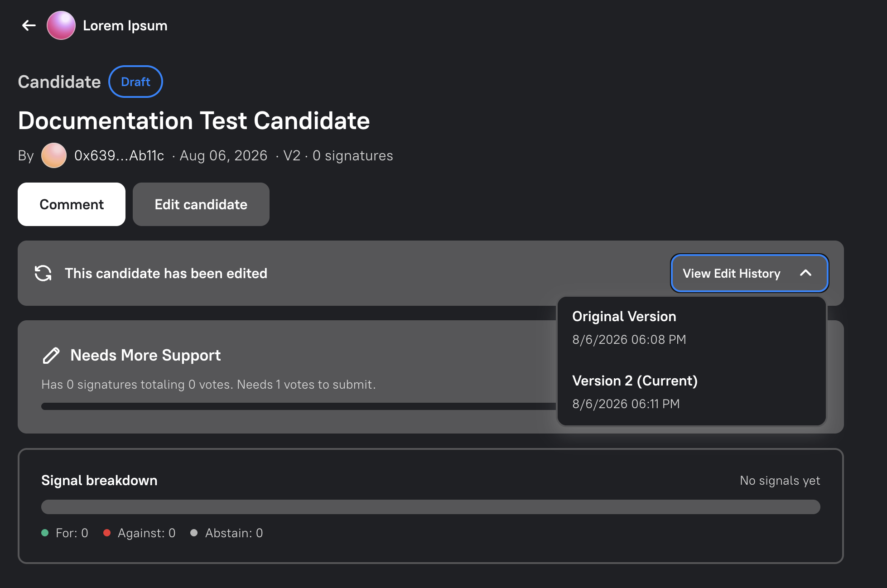Click the Edit candidate button
887x588 pixels.
201,204
